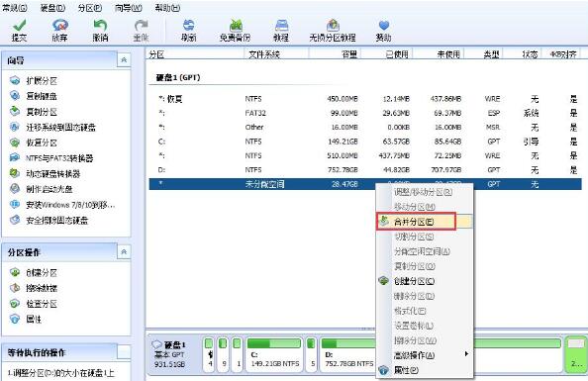Choose 切割分区(S) in the context menu
588x381 pixels.
(425, 237)
